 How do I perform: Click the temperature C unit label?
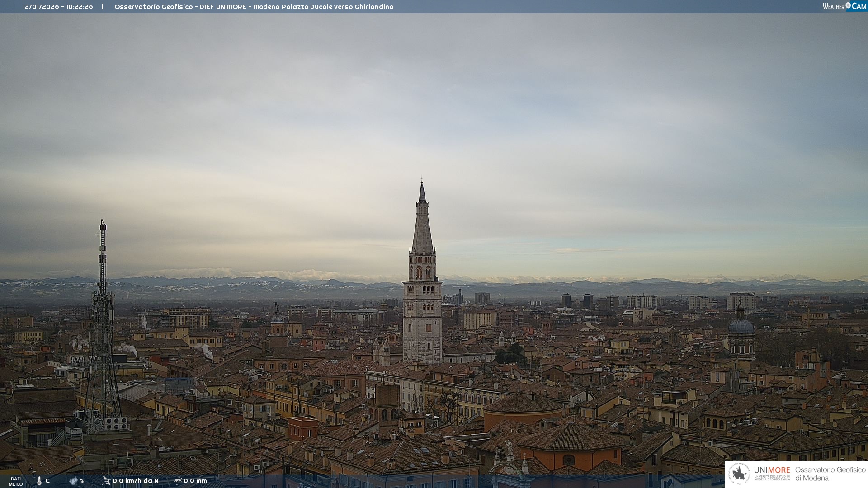tap(47, 481)
